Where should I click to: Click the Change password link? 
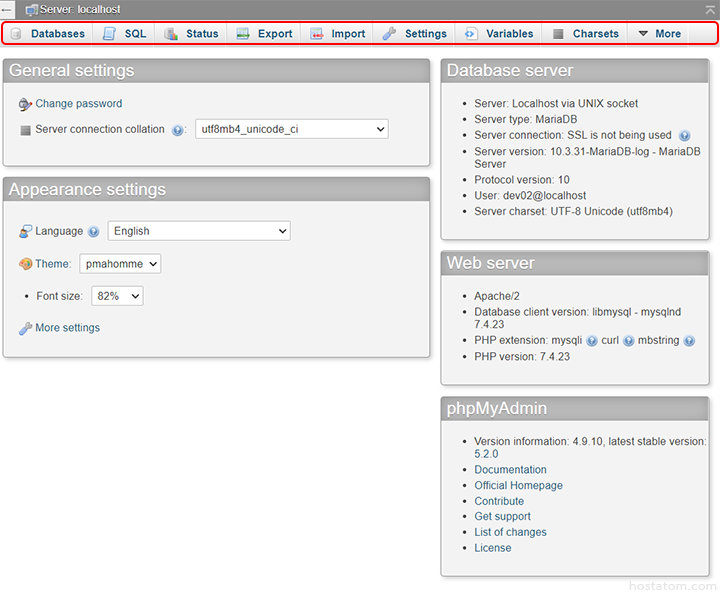click(x=78, y=104)
